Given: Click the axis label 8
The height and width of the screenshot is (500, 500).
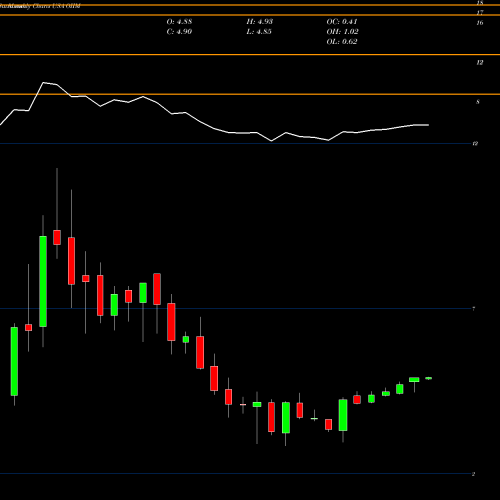Looking at the screenshot, I should click(478, 102).
